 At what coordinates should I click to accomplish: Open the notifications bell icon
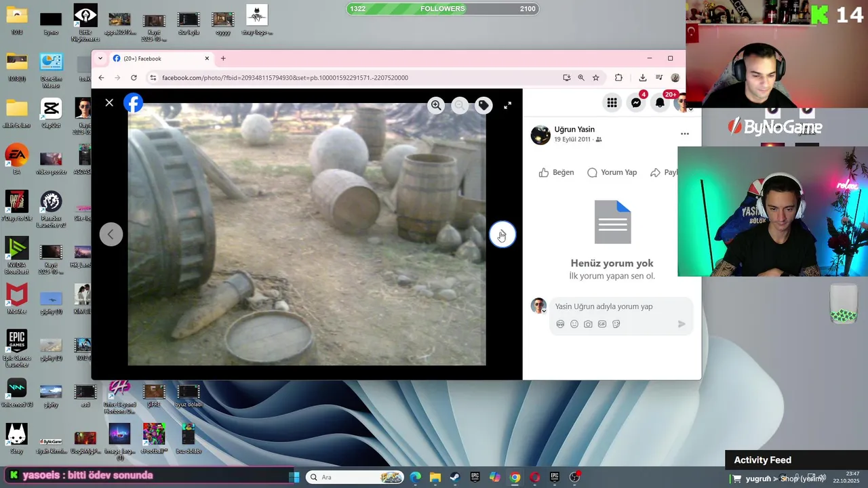(660, 102)
